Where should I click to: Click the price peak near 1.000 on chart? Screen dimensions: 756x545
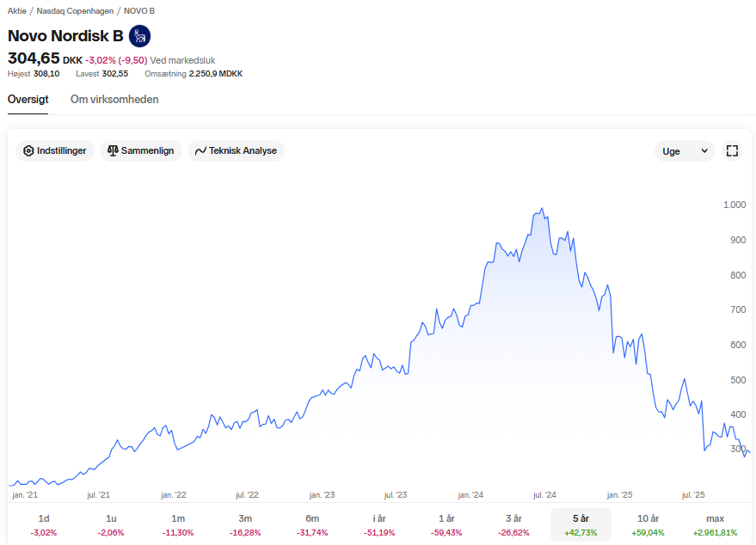pyautogui.click(x=543, y=209)
